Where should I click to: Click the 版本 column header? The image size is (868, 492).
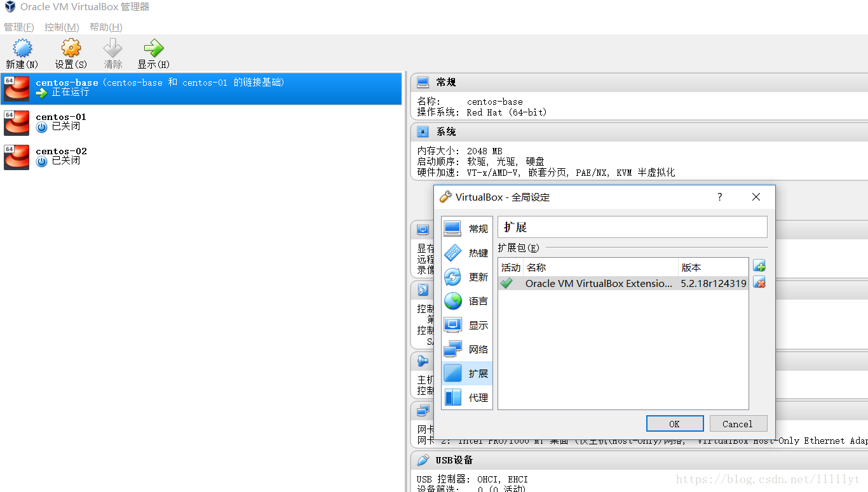pyautogui.click(x=713, y=267)
